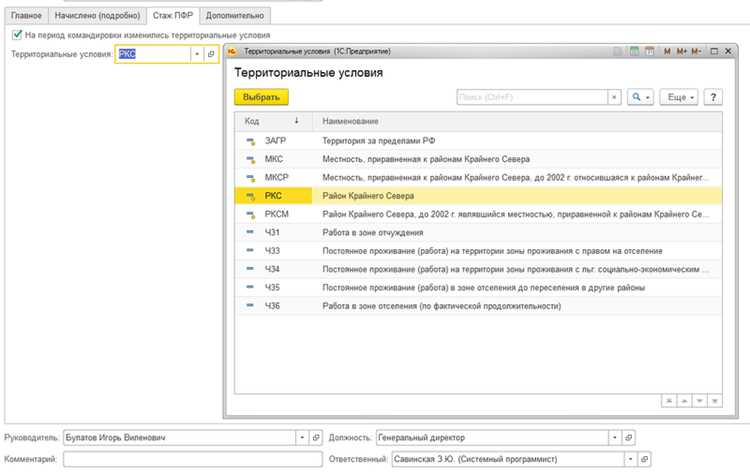750x474 pixels.
Task: Open the Руководитель field link icon
Action: click(316, 438)
